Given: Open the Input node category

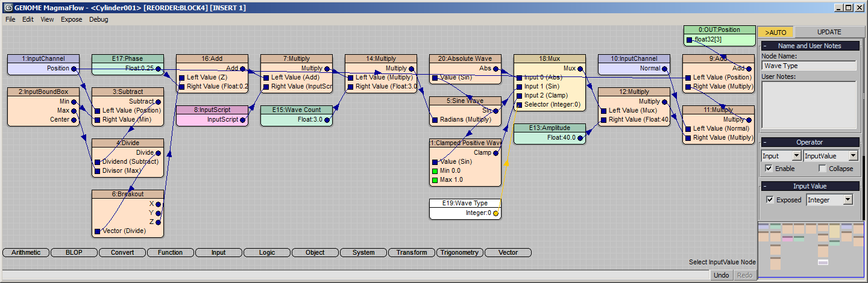Looking at the screenshot, I should tap(219, 252).
